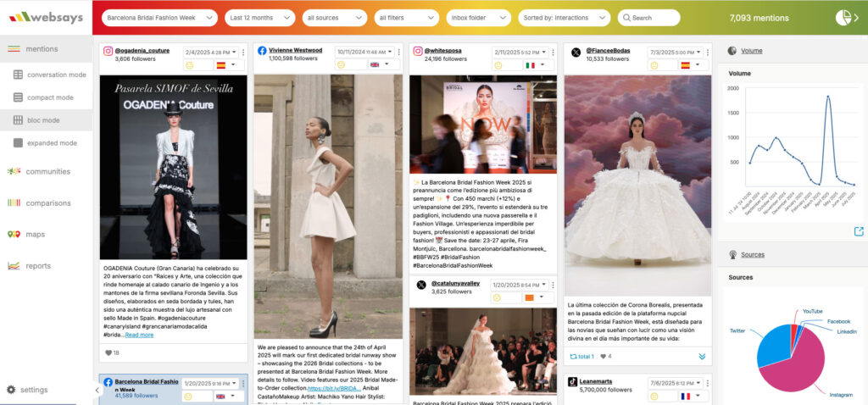868x405 pixels.
Task: Collapse the sidebar with the arrow button
Action: pyautogui.click(x=97, y=390)
